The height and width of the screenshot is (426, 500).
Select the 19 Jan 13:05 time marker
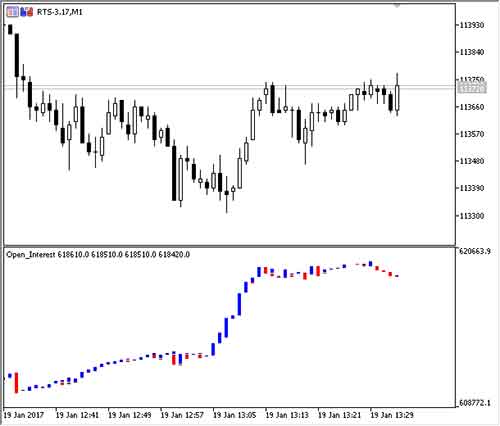tap(235, 415)
